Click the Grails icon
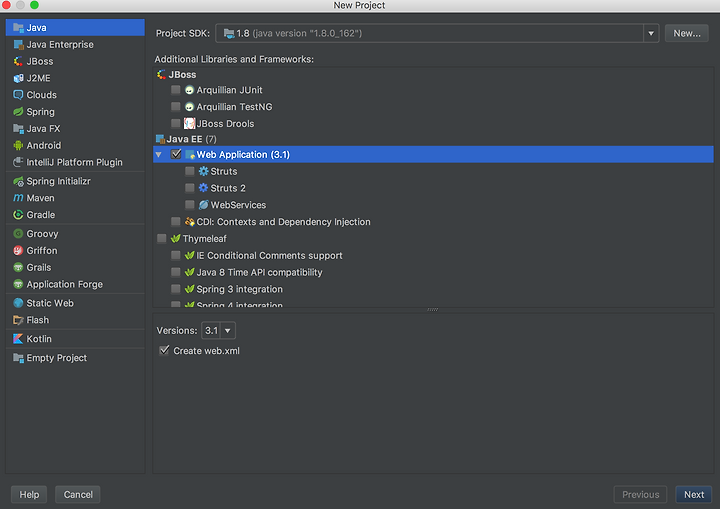This screenshot has width=720, height=509. pyautogui.click(x=18, y=267)
